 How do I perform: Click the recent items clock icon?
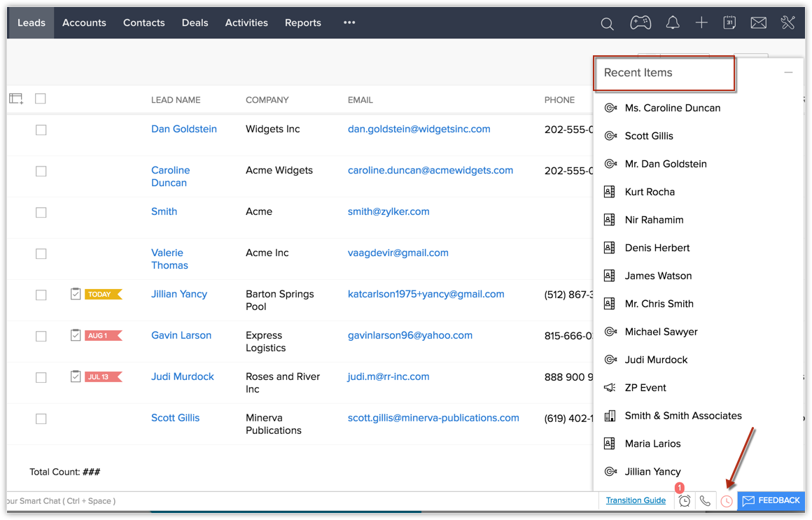(727, 501)
